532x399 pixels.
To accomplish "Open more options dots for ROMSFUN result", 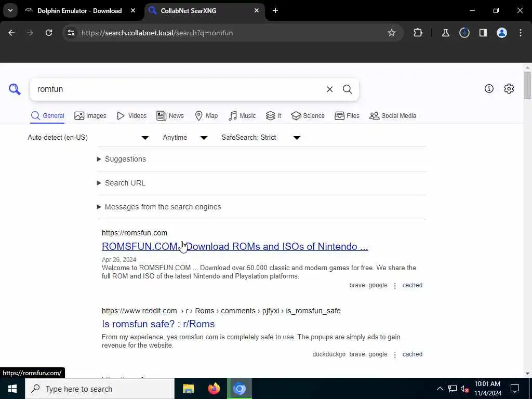I will pyautogui.click(x=395, y=286).
